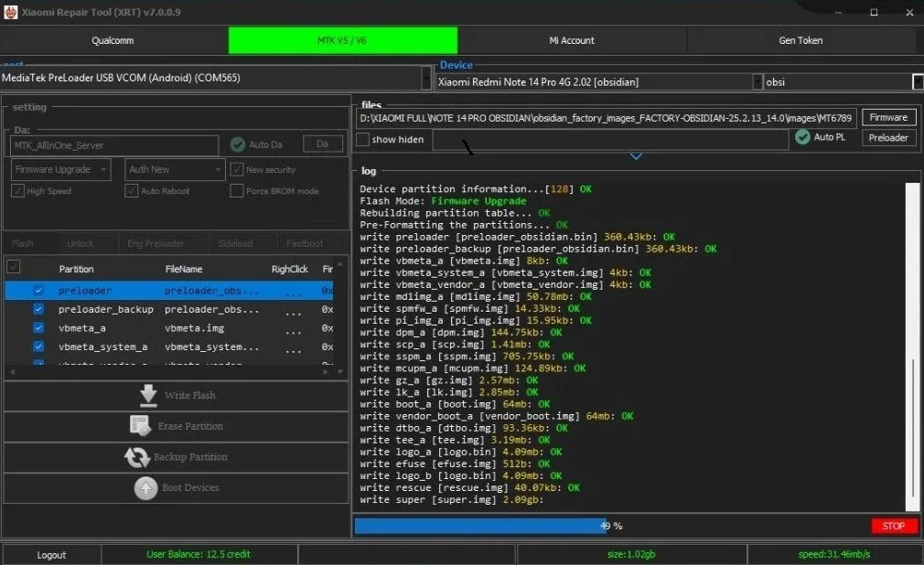Uncheck the preloader partition checkbox
Screen dimensions: 924x565
coord(38,291)
